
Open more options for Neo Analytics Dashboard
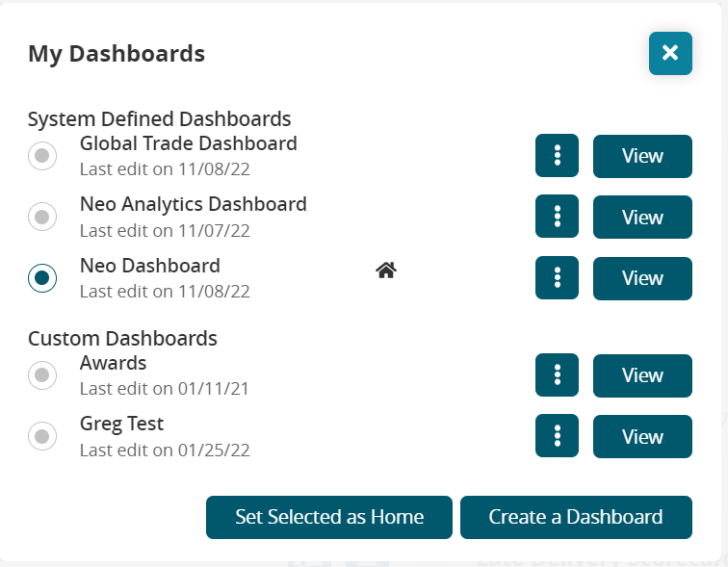pos(557,217)
